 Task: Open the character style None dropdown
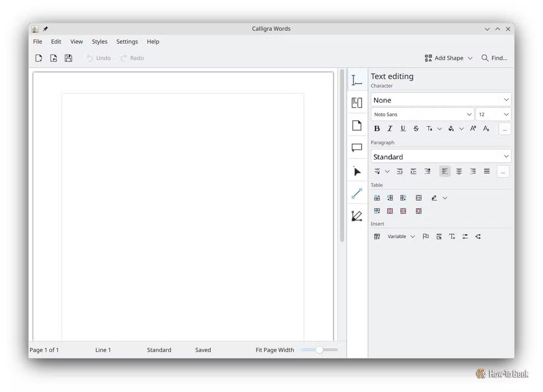point(441,100)
